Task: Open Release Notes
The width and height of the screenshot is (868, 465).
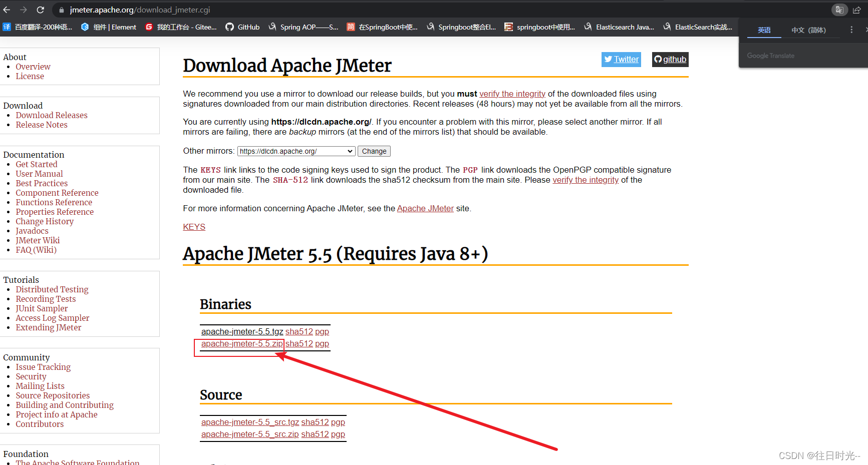Action: 42,125
